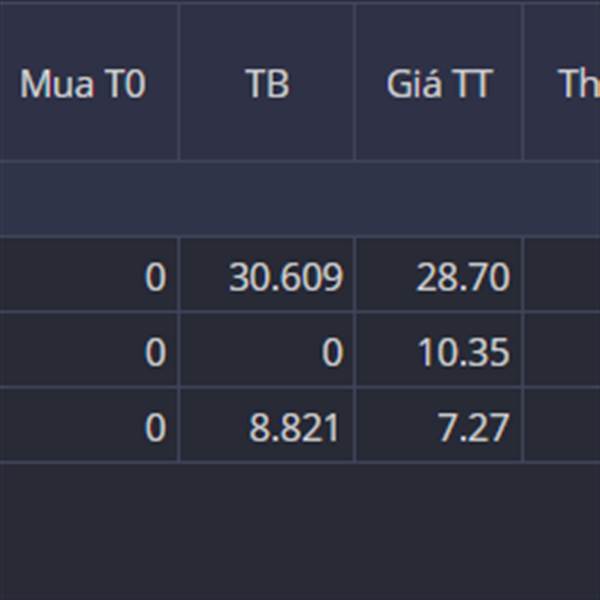This screenshot has height=600, width=600.
Task: Sort by the TB column header
Action: (x=267, y=85)
